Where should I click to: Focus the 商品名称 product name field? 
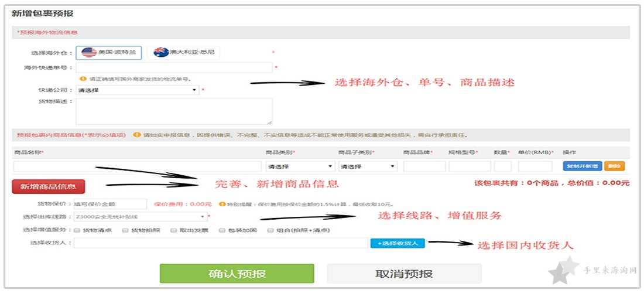[138, 166]
